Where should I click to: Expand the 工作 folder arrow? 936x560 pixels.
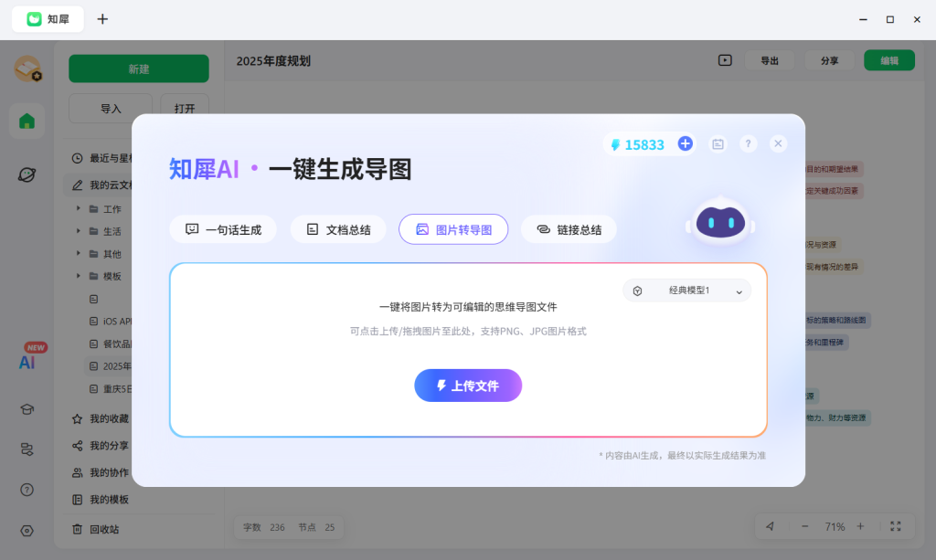coord(79,208)
